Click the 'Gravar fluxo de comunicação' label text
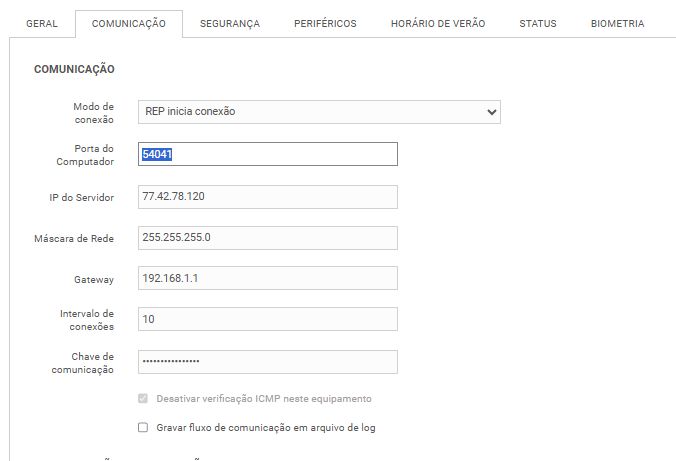The image size is (676, 461). [266, 427]
